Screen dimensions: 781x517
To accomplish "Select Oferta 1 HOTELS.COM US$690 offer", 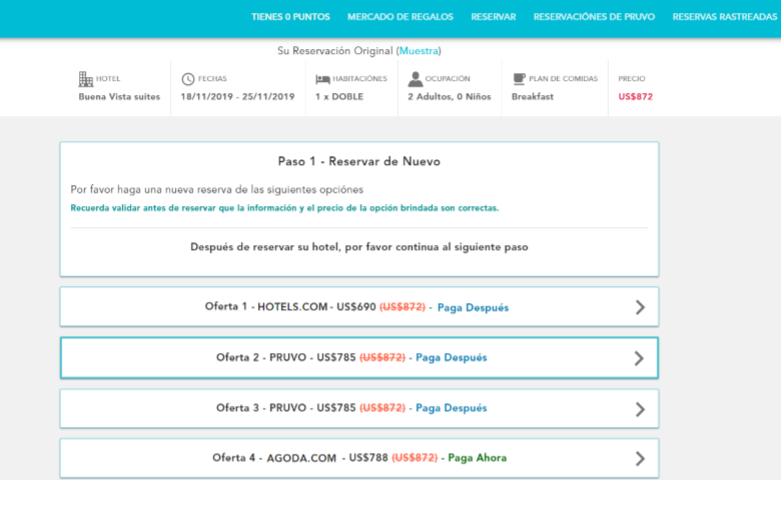I will [359, 307].
